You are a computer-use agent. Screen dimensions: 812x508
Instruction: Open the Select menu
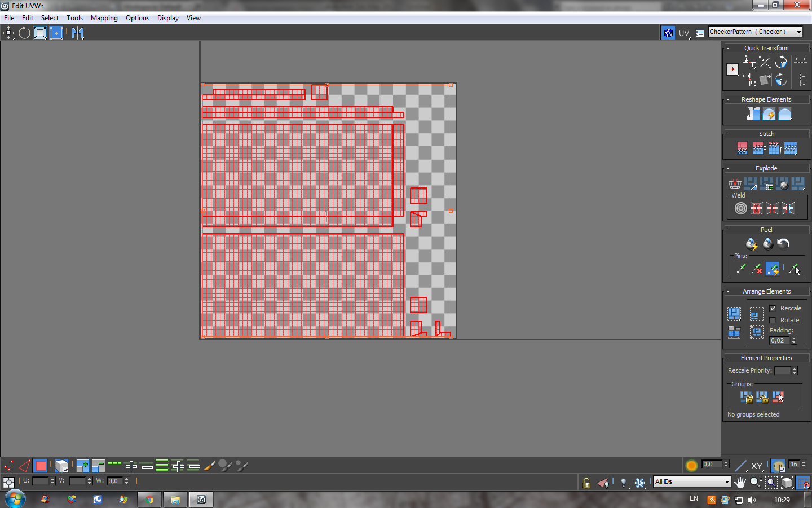coord(50,18)
